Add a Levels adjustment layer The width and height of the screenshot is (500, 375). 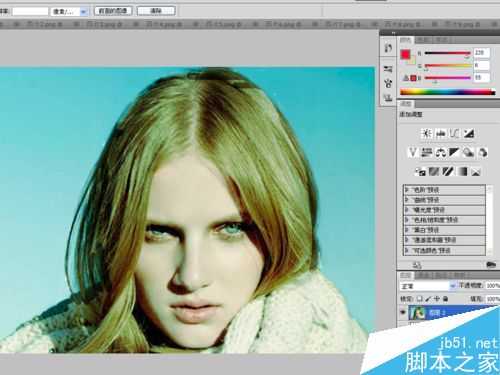coord(440,134)
